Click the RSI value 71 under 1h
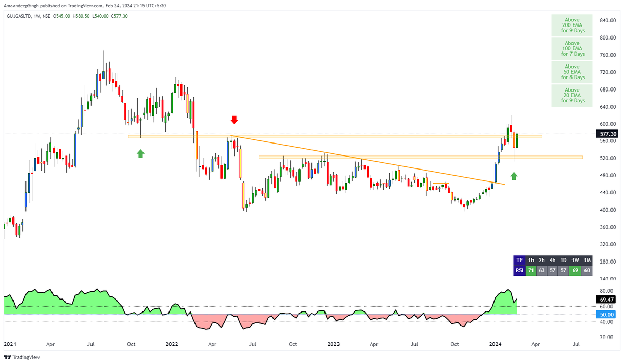Viewport: 624px width, 364px height. [x=531, y=270]
